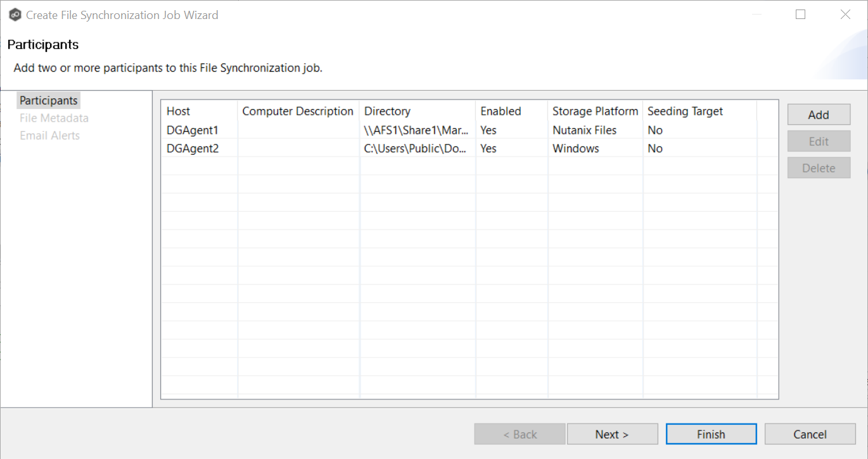Sort by the Host column header
Viewport: 868px width, 459px height.
(x=200, y=111)
